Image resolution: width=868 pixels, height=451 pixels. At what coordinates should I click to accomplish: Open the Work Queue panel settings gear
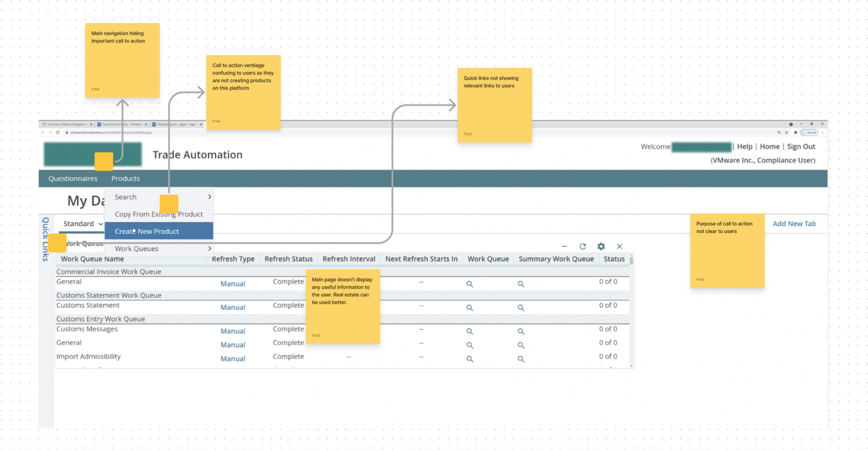[601, 247]
